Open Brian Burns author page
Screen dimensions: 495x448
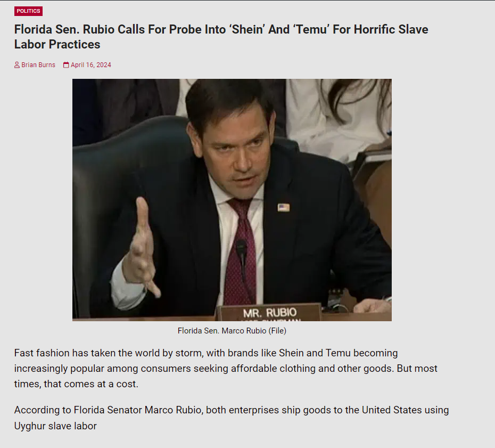click(38, 65)
